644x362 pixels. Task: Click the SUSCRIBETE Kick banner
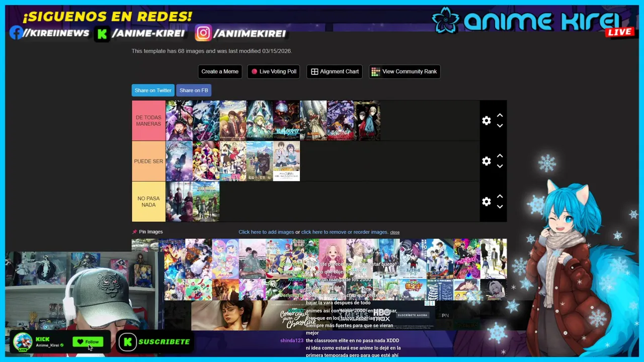pyautogui.click(x=155, y=341)
